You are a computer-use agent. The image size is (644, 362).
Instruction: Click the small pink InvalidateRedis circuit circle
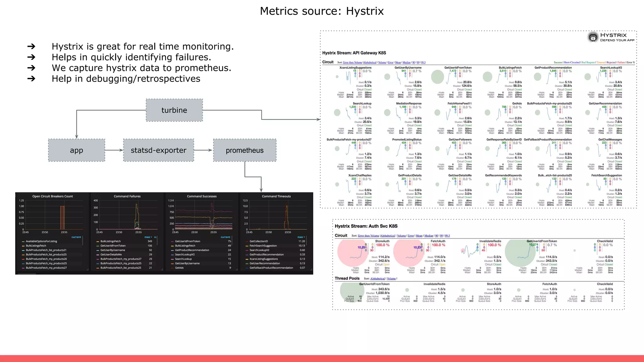point(463,250)
